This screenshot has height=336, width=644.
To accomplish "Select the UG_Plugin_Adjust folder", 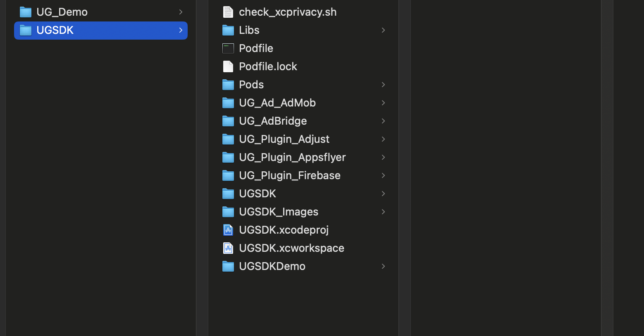I will click(x=284, y=139).
